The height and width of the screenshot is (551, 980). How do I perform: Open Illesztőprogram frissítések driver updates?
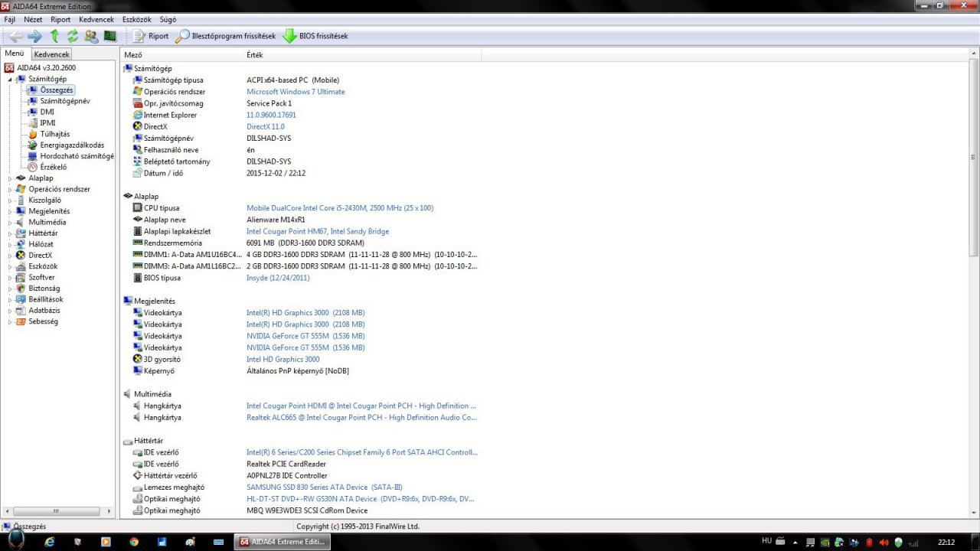point(226,36)
